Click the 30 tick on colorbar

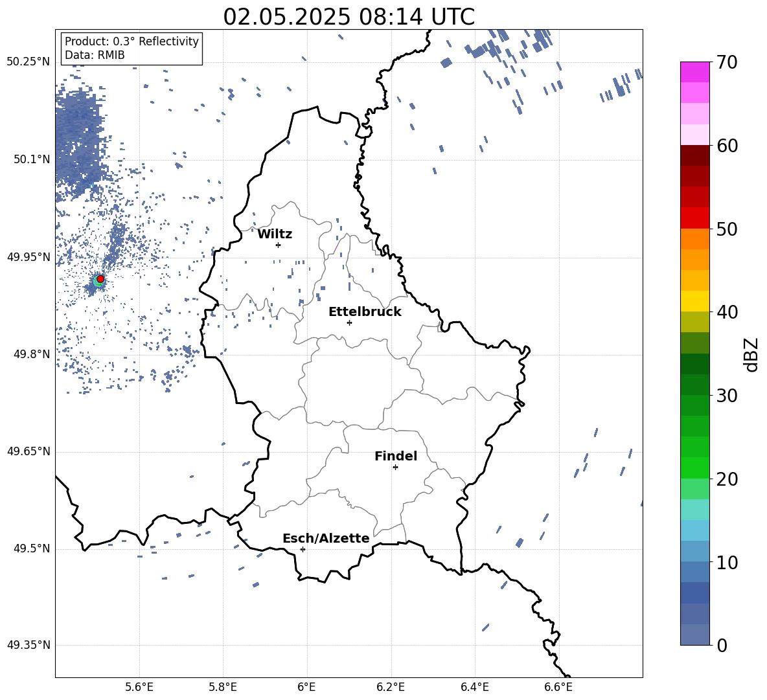coord(726,396)
